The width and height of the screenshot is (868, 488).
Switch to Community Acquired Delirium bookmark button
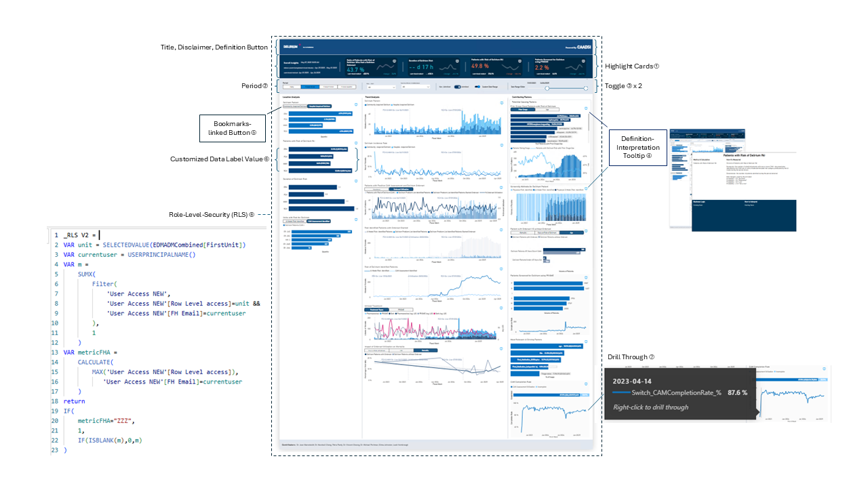tap(295, 106)
